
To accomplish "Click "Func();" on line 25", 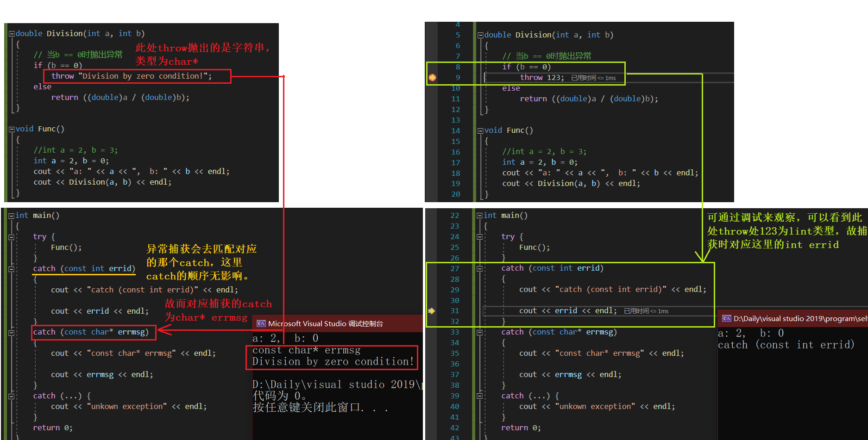I will [x=535, y=247].
